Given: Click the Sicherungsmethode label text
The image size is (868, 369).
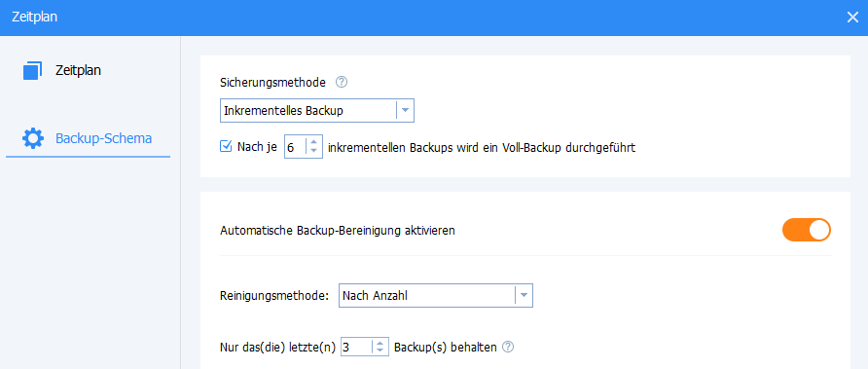Looking at the screenshot, I should pyautogui.click(x=272, y=83).
